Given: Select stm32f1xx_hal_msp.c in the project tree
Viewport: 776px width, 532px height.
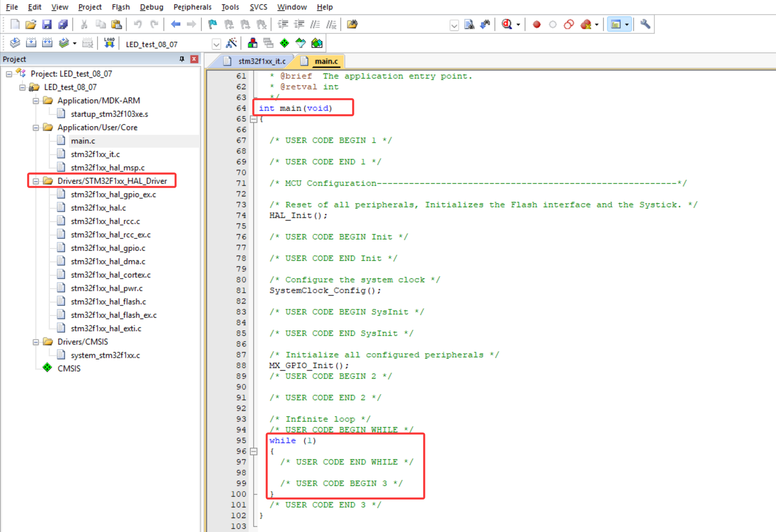Looking at the screenshot, I should click(x=108, y=168).
